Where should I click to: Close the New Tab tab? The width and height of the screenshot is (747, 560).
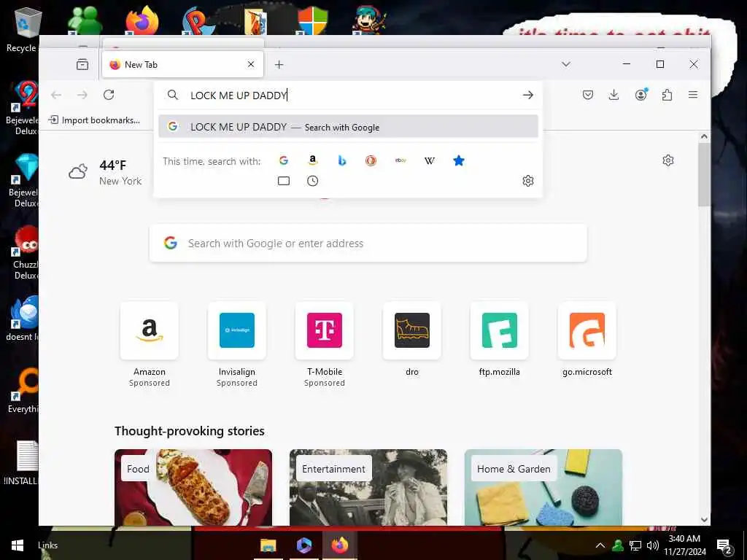(x=251, y=64)
